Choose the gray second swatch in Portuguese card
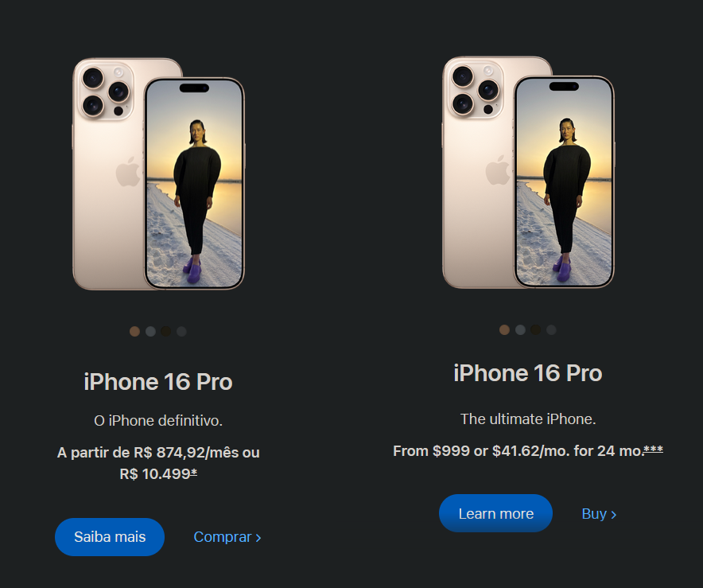This screenshot has width=703, height=588. (x=150, y=332)
